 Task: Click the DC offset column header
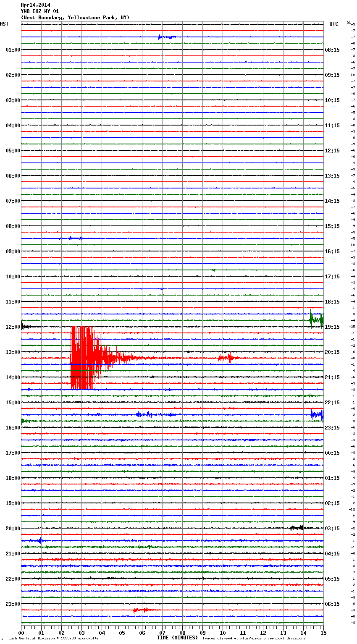(349, 23)
